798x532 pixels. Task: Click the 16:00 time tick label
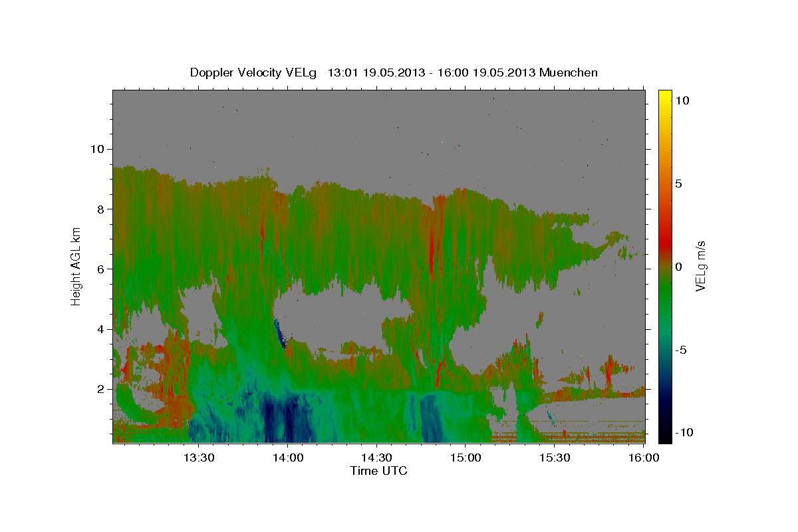(x=643, y=458)
